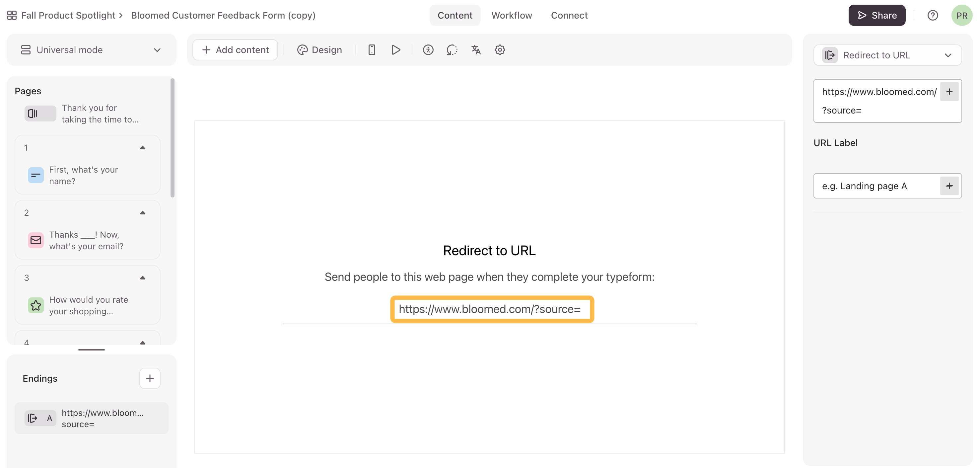Select question First, what's your name?
The width and height of the screenshot is (980, 468).
click(x=88, y=175)
